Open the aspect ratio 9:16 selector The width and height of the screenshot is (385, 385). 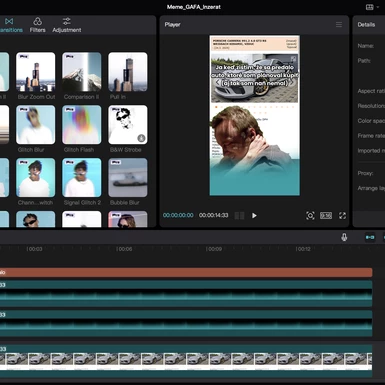pos(326,216)
